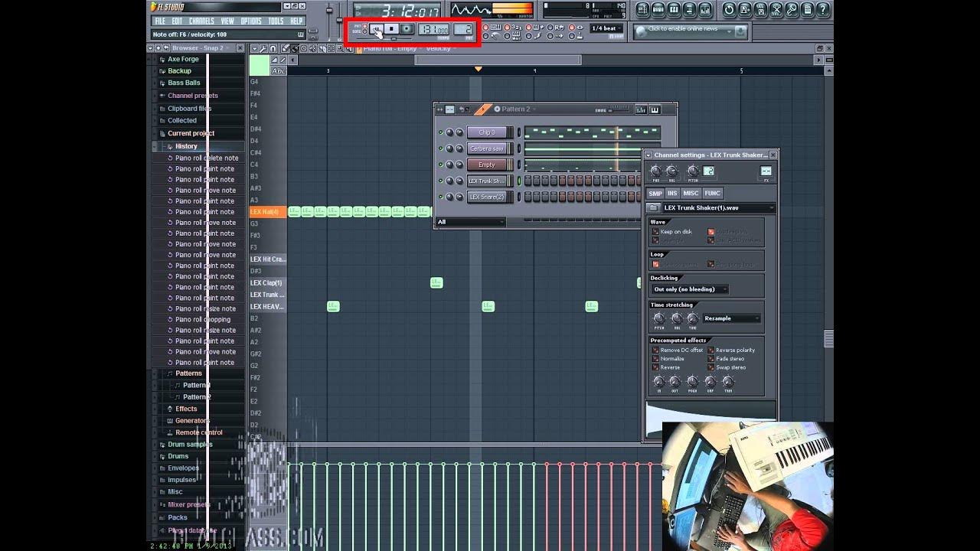This screenshot has width=980, height=551.
Task: Open the graph editor icon in step sequencer
Action: [641, 110]
